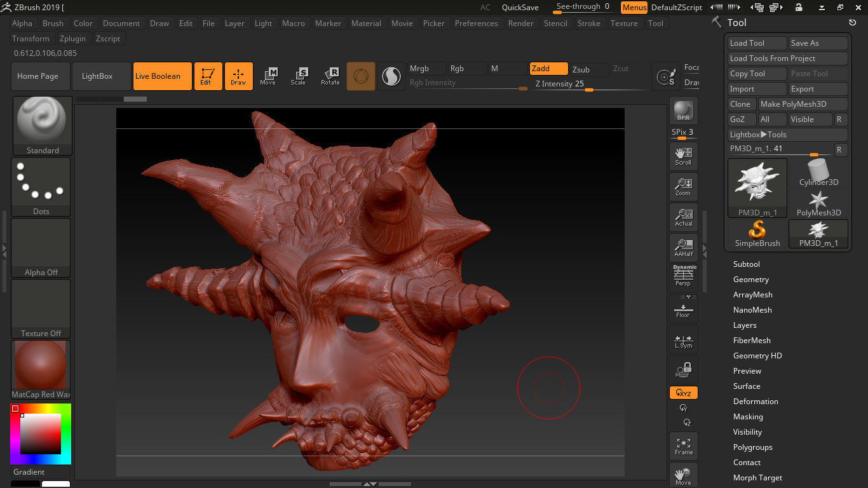This screenshot has width=868, height=488.
Task: Click the lazy mouse S icon
Action: coord(666,77)
